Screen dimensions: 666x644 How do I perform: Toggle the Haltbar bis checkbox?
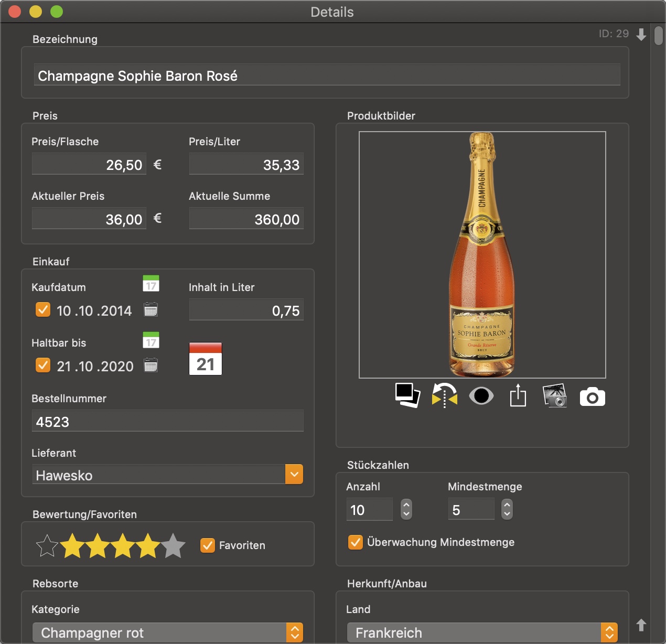[x=43, y=365]
